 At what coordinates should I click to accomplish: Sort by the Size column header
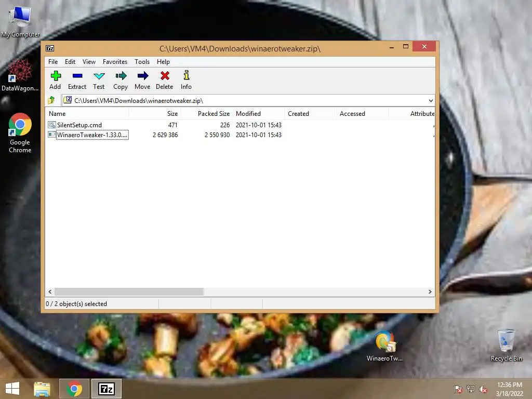(154, 114)
